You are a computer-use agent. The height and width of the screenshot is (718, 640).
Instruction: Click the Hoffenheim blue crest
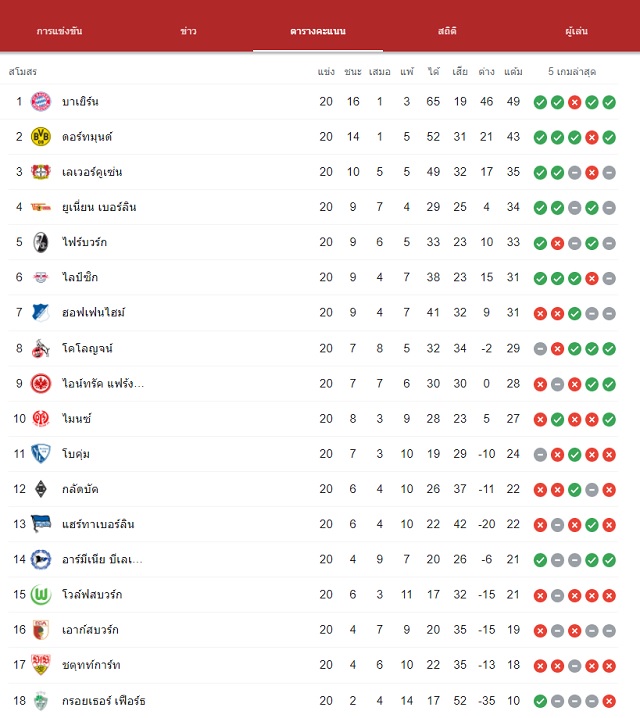[x=41, y=313]
